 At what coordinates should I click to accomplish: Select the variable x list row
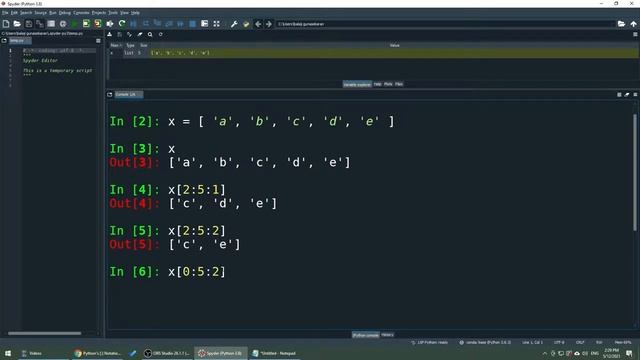tap(373, 53)
